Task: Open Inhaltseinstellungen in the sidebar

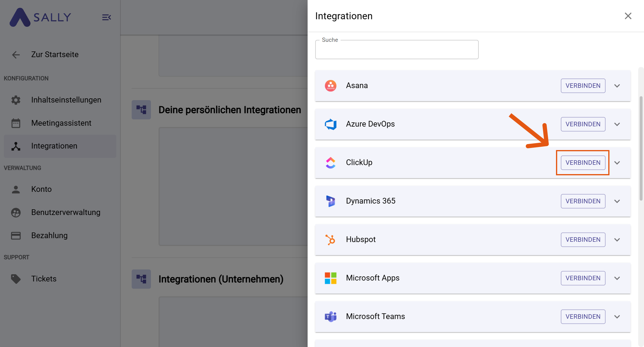Action: coord(60,100)
